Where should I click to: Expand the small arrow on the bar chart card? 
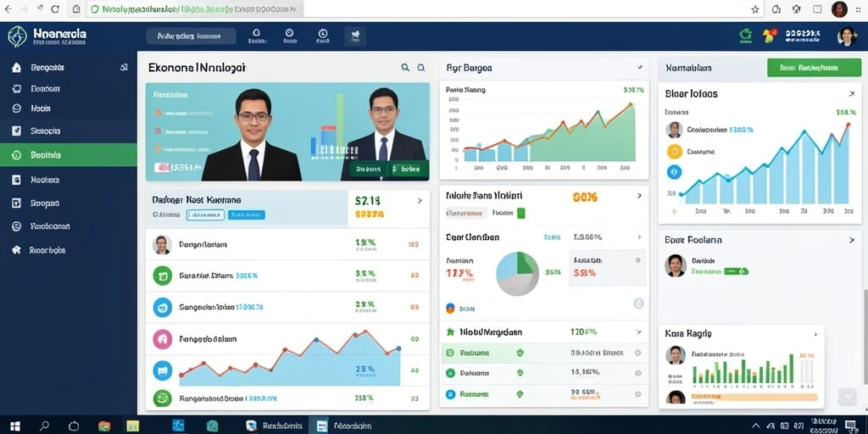click(x=815, y=334)
